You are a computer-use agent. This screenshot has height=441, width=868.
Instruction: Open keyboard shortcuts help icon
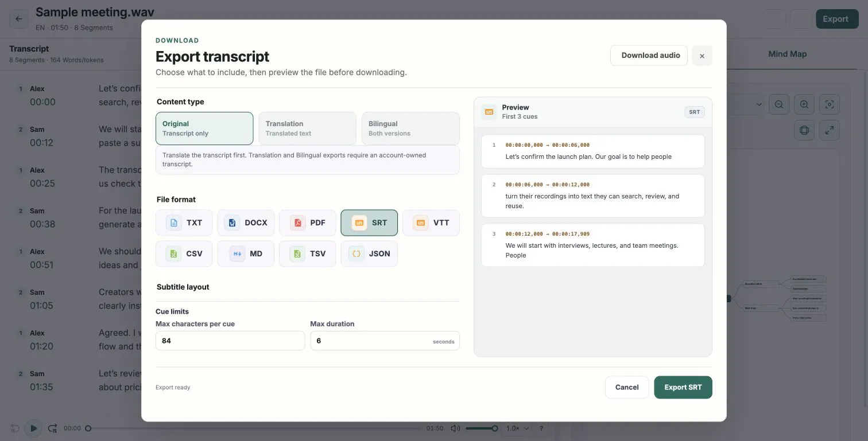[x=541, y=428]
